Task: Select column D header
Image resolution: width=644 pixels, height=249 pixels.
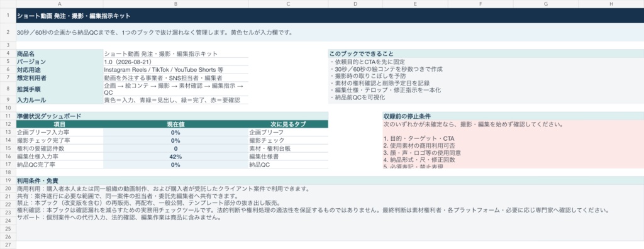Action: pyautogui.click(x=355, y=4)
